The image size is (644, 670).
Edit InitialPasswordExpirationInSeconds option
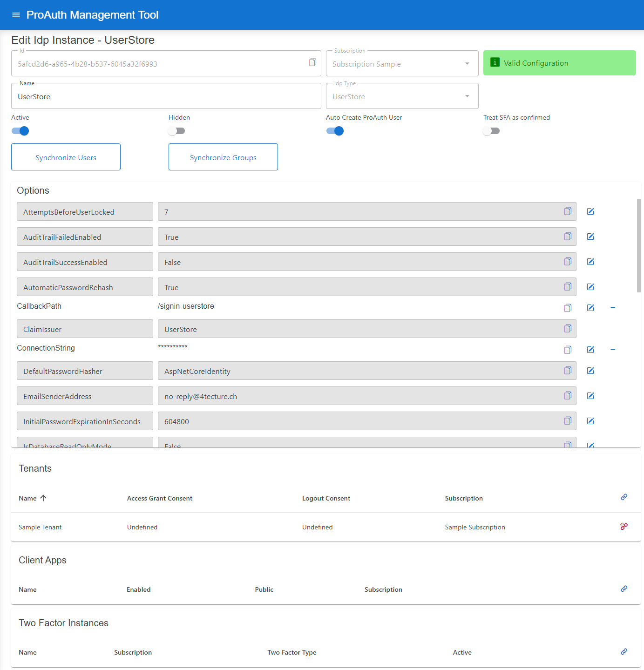point(590,421)
